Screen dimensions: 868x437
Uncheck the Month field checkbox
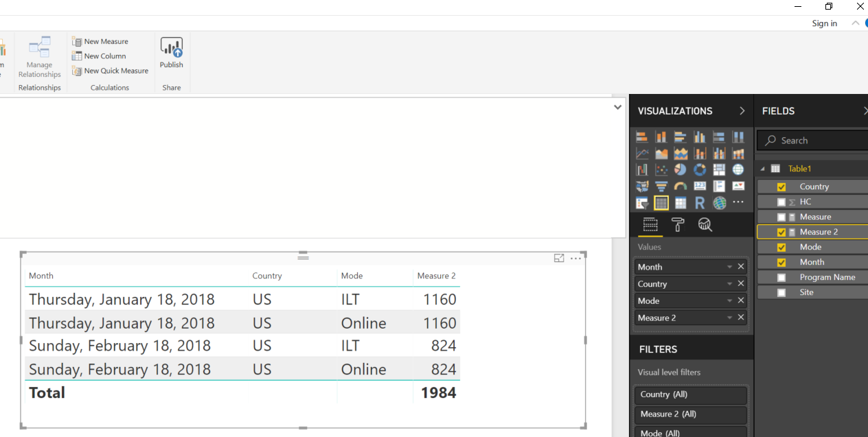pos(781,262)
